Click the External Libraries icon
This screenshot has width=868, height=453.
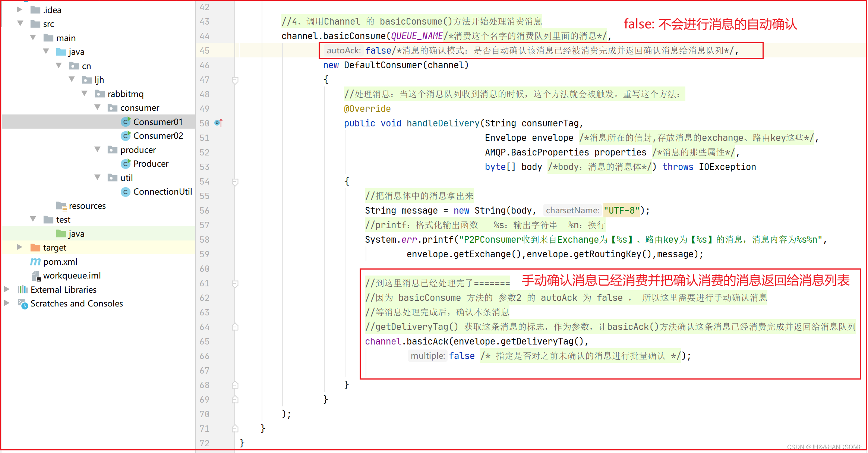click(x=23, y=290)
